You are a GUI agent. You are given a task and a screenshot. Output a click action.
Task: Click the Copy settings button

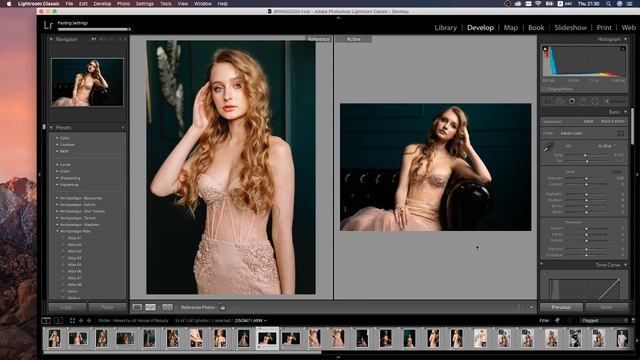[67, 307]
